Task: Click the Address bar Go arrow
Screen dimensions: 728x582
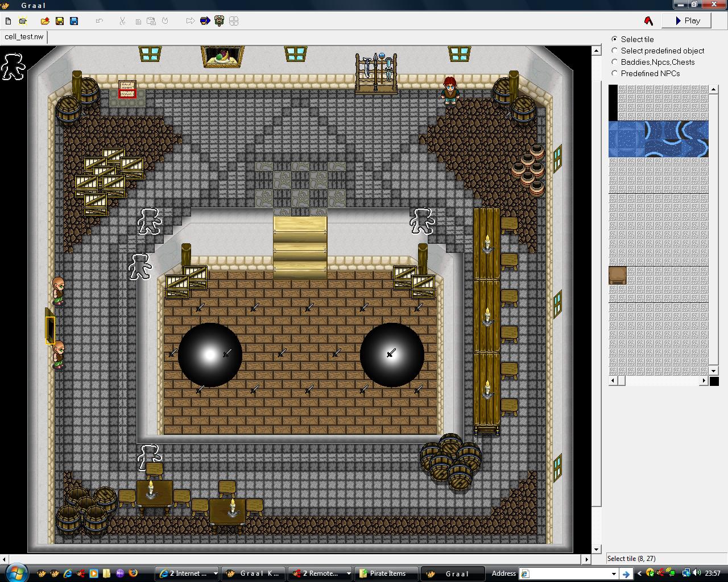Action: pos(626,573)
